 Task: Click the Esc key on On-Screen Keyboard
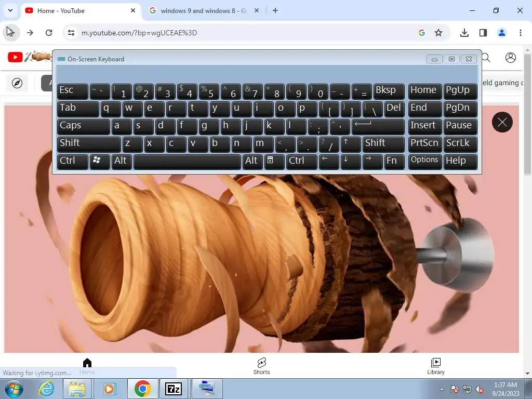click(x=73, y=91)
